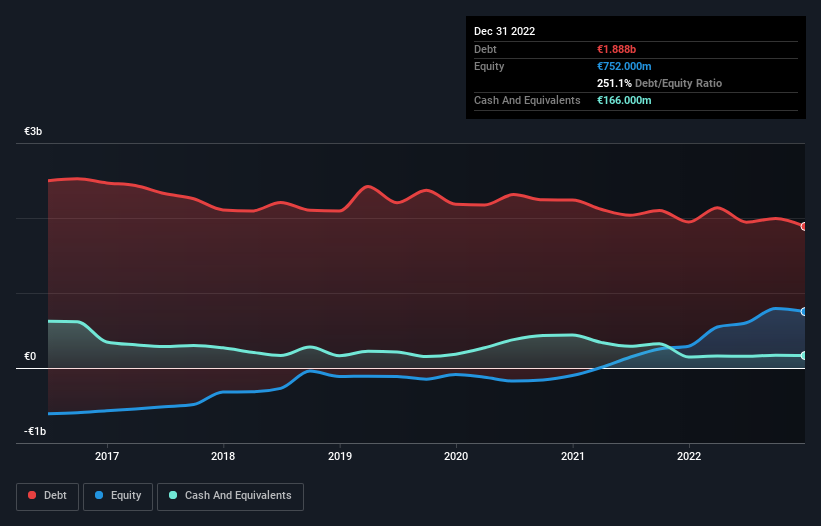The height and width of the screenshot is (526, 821).
Task: Click the 2019 x-axis label
Action: click(x=340, y=456)
